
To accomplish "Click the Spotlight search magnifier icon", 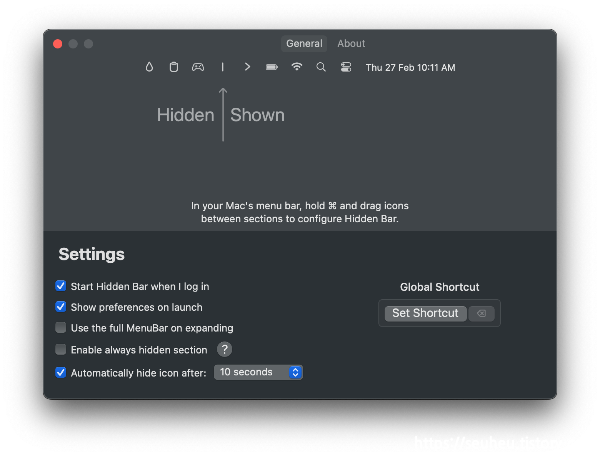I will [x=321, y=67].
